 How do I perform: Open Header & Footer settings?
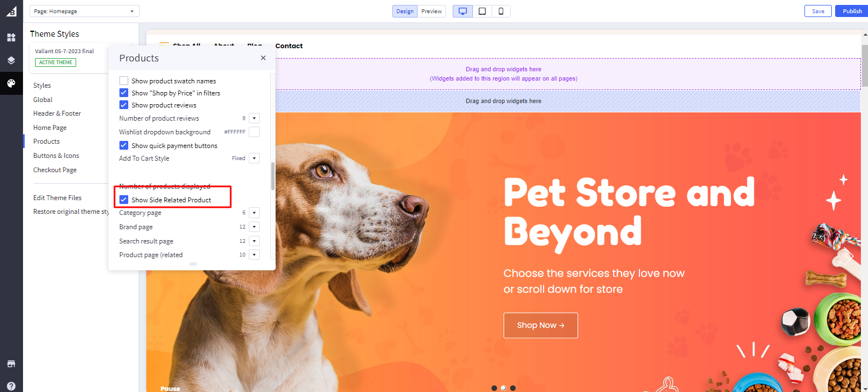click(57, 113)
